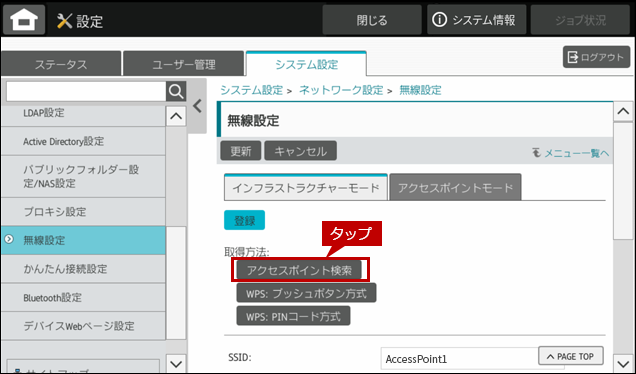
Task: Open Bluetooth設定 in sidebar
Action: click(x=83, y=297)
